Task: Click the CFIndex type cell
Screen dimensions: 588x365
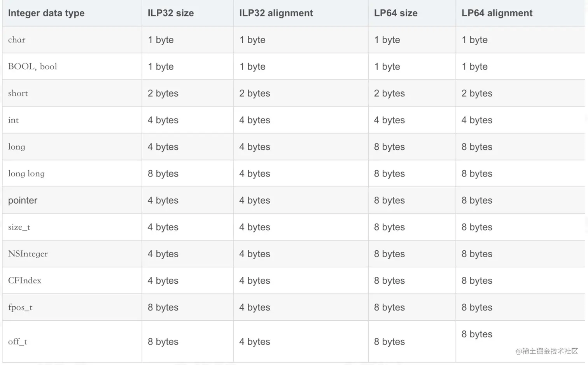Action: pos(24,281)
